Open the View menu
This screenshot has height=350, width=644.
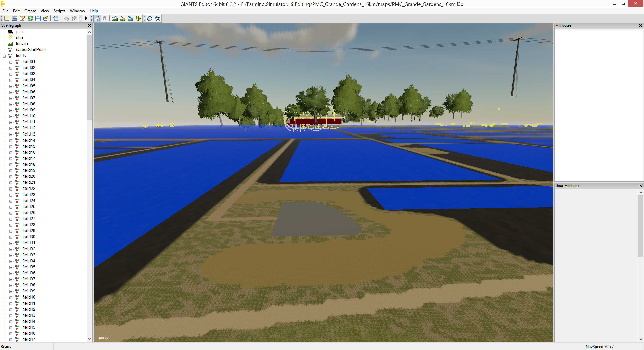(44, 11)
